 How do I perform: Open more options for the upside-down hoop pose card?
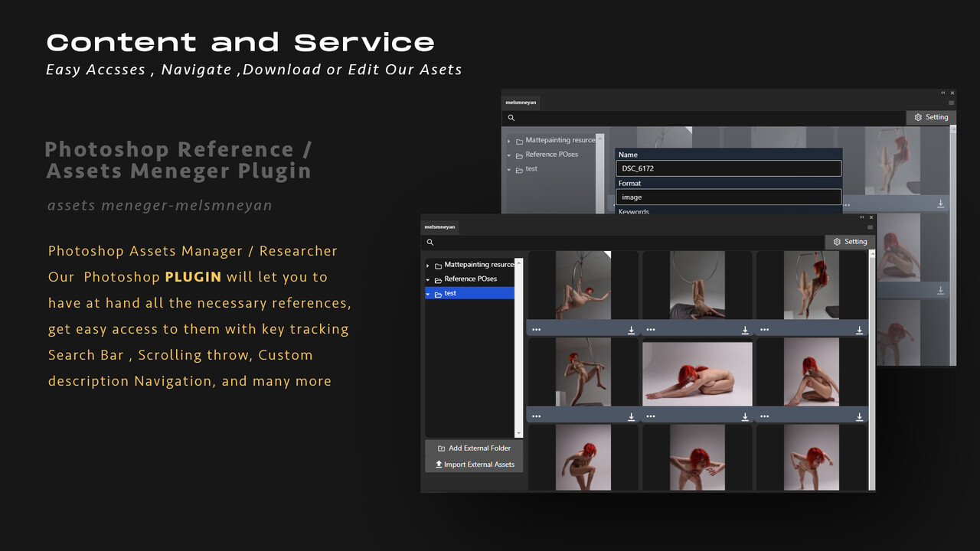pos(651,330)
